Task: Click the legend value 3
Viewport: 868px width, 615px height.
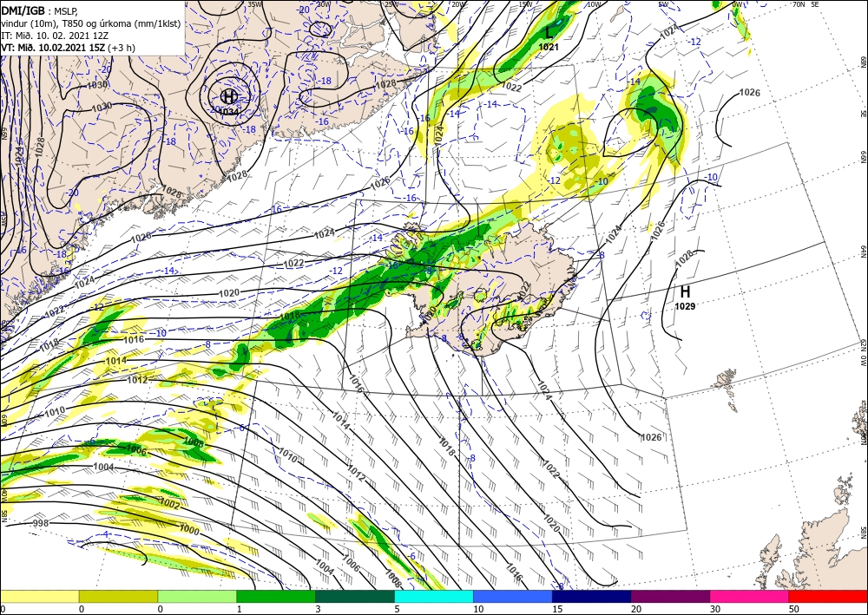Action: 318,609
